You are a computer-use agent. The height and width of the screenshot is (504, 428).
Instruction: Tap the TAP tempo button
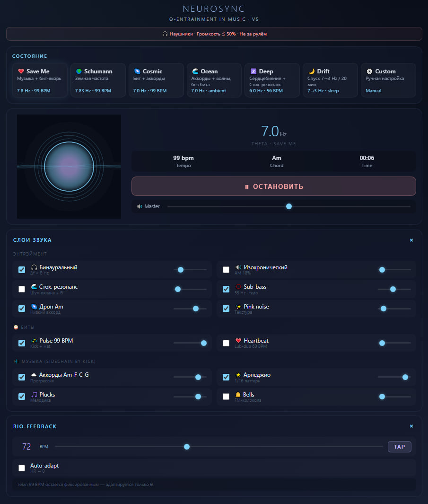(x=400, y=446)
